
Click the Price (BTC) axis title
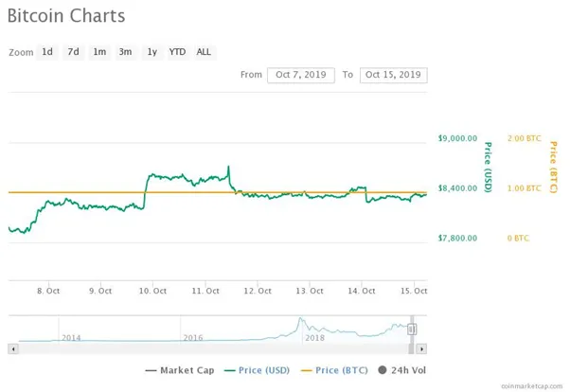coord(553,167)
